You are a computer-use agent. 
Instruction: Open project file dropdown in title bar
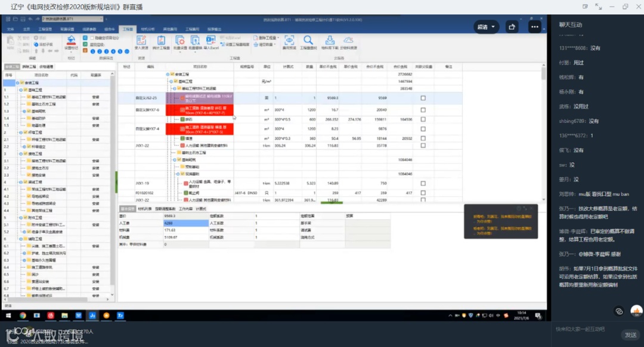[102, 19]
